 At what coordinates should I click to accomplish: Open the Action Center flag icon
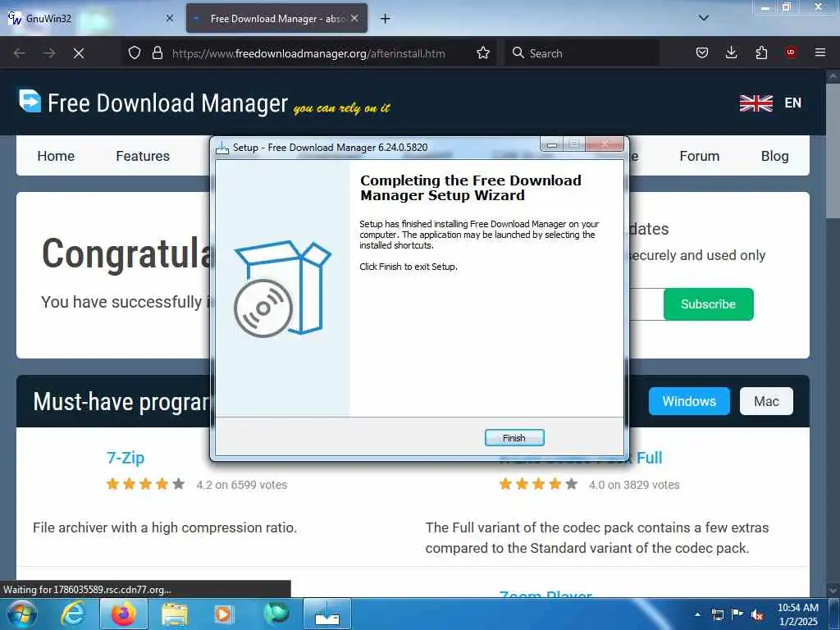tap(737, 614)
